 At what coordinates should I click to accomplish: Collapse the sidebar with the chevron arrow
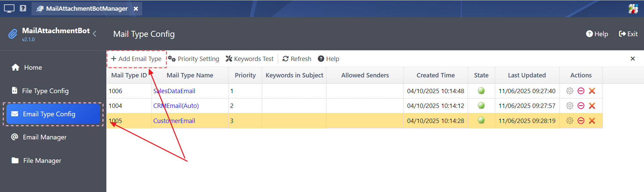tap(95, 34)
